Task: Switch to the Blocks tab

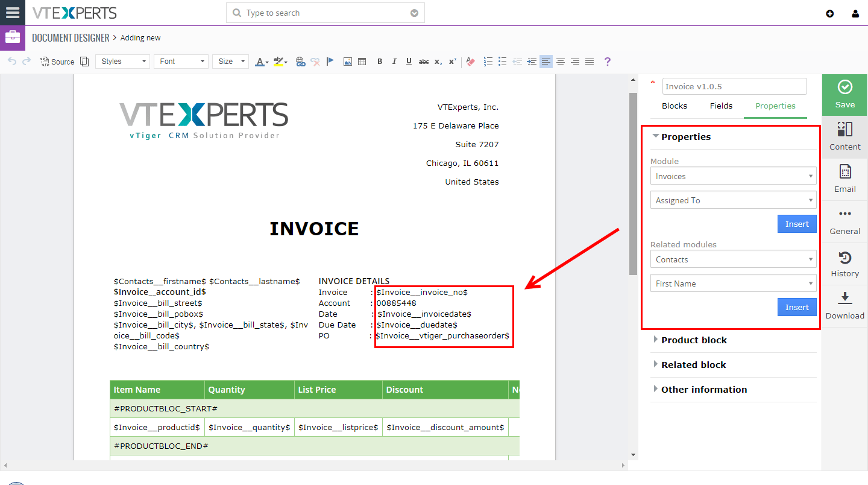Action: click(x=674, y=106)
